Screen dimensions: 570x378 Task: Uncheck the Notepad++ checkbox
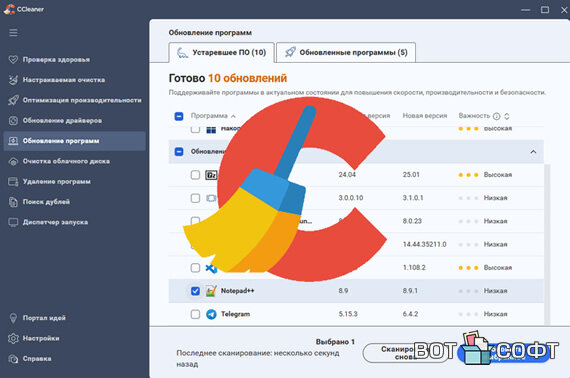click(195, 291)
